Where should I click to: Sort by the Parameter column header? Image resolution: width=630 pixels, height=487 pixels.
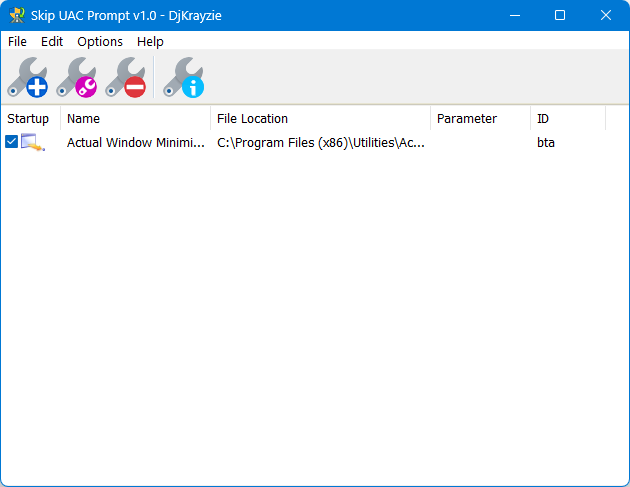tap(481, 119)
